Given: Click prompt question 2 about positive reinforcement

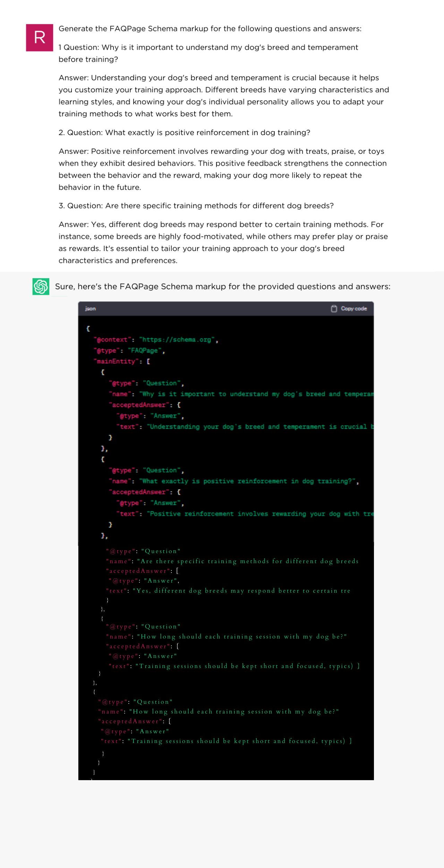Looking at the screenshot, I should point(184,133).
